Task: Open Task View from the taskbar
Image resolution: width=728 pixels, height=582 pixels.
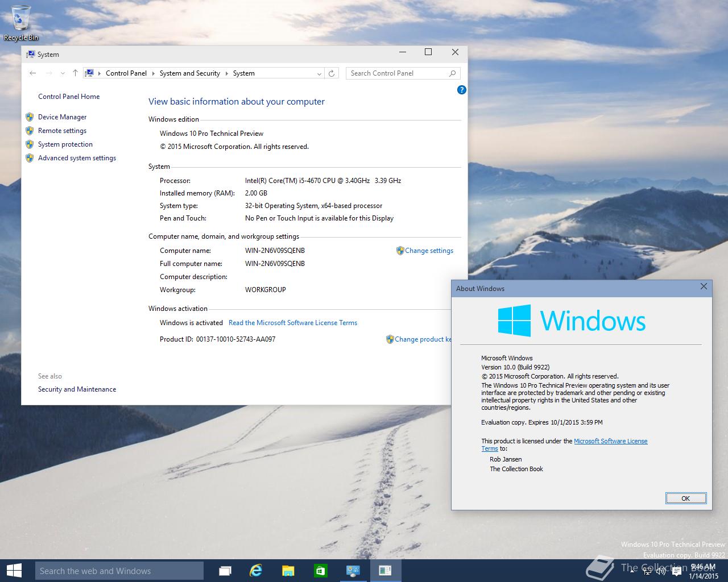Action: pyautogui.click(x=225, y=571)
